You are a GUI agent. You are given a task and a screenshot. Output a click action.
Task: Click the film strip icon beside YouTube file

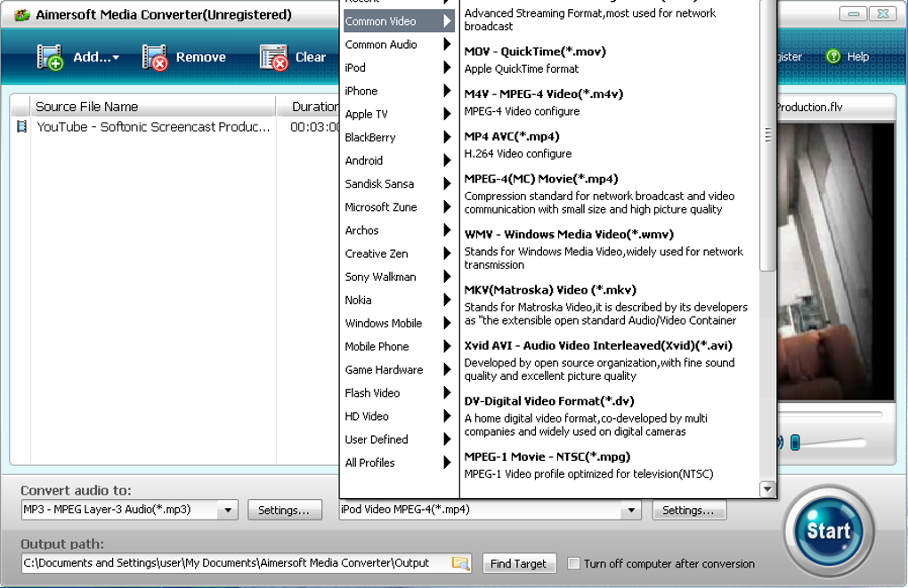pyautogui.click(x=21, y=126)
